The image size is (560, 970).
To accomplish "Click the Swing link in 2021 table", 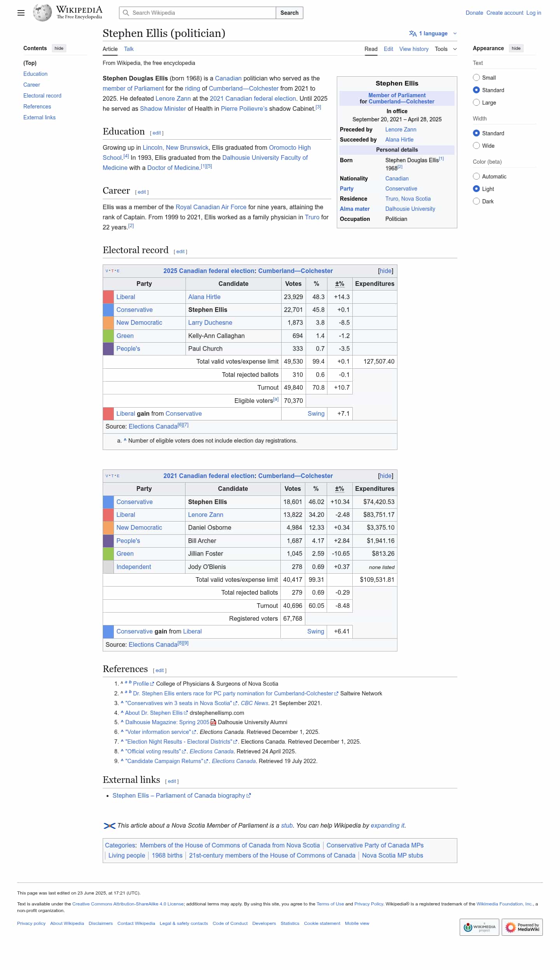I will 315,632.
